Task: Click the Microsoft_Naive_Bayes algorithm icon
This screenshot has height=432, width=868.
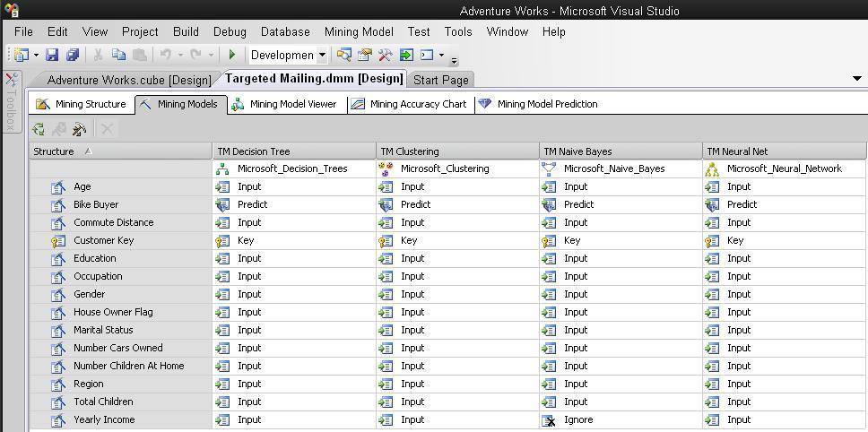Action: tap(549, 169)
